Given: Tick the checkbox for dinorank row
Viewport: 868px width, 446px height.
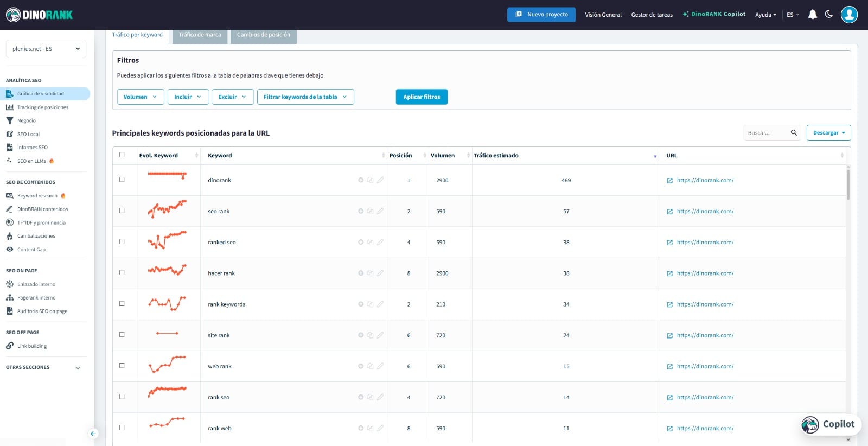Looking at the screenshot, I should point(122,180).
